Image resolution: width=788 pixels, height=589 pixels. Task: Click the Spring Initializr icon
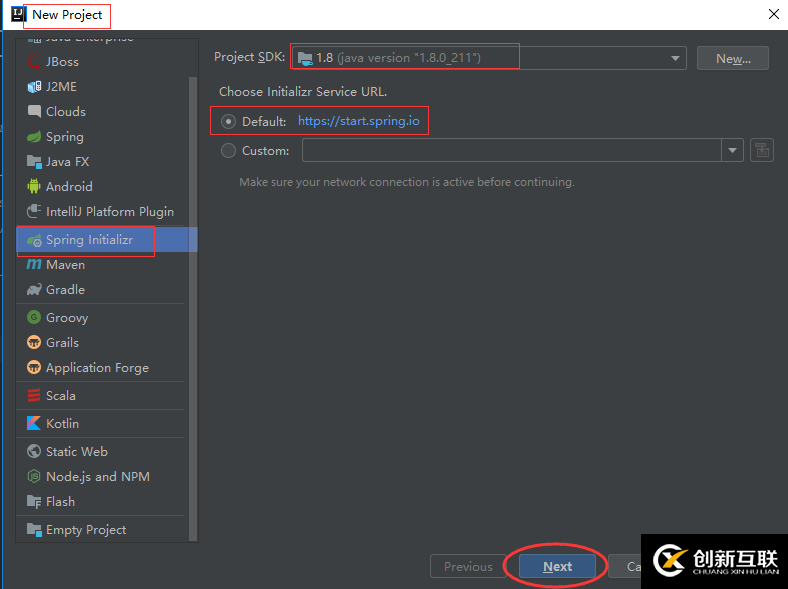(34, 240)
